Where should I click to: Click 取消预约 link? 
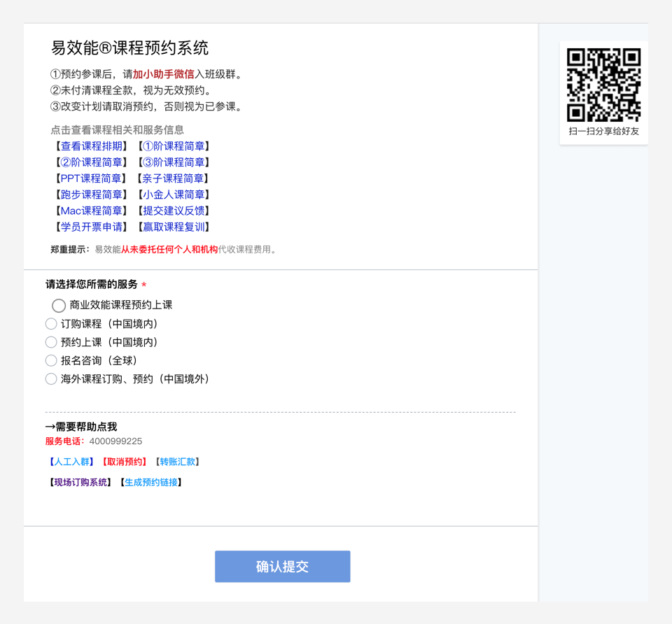(x=125, y=462)
